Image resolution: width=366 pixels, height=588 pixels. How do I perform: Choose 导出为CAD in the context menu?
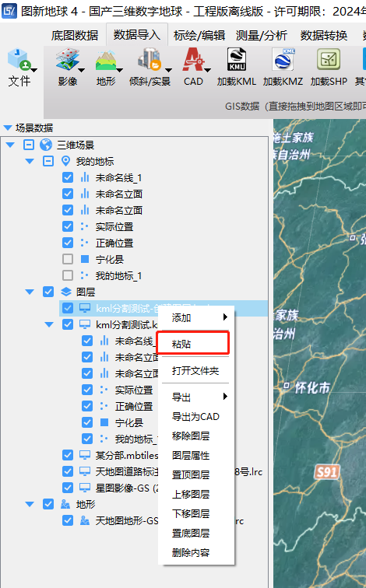pos(196,417)
